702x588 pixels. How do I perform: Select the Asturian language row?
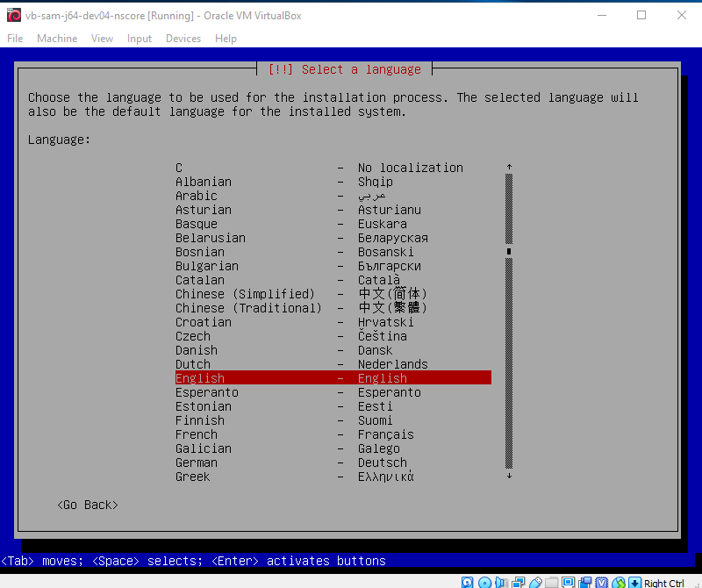pos(333,210)
